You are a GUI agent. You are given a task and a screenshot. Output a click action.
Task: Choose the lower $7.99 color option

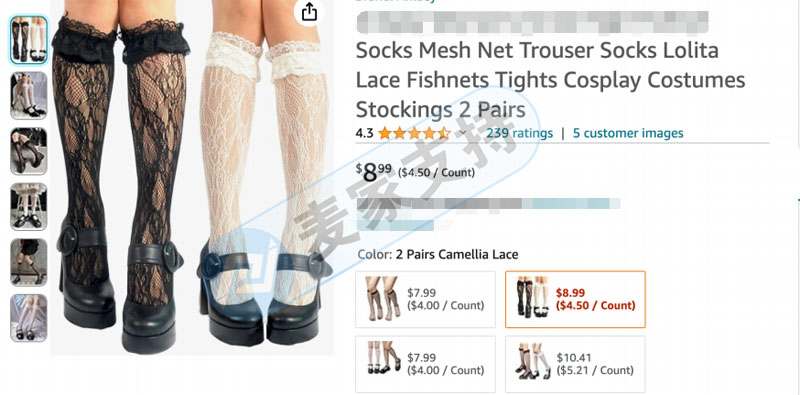(426, 364)
